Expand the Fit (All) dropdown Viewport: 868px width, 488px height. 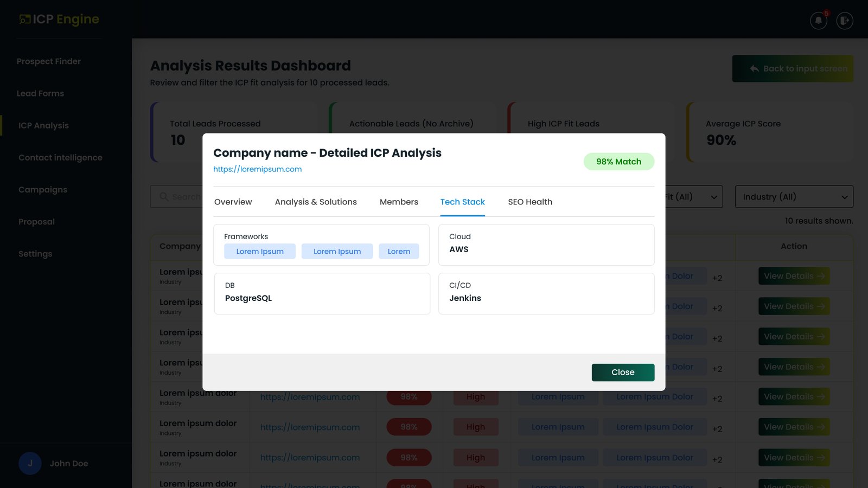click(693, 196)
